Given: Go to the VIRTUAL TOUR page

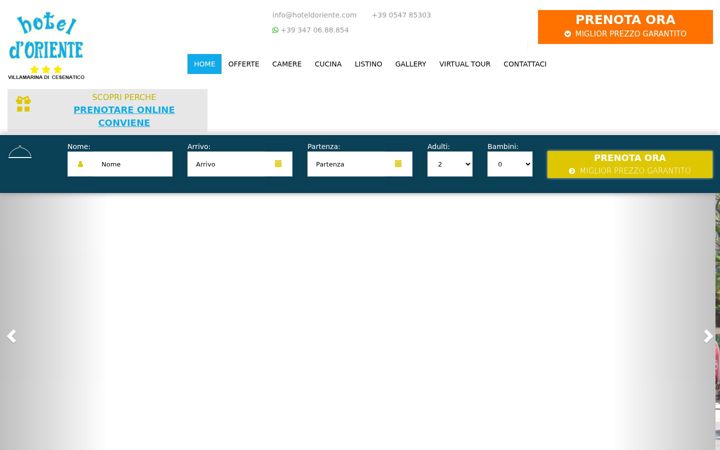Looking at the screenshot, I should [x=465, y=64].
